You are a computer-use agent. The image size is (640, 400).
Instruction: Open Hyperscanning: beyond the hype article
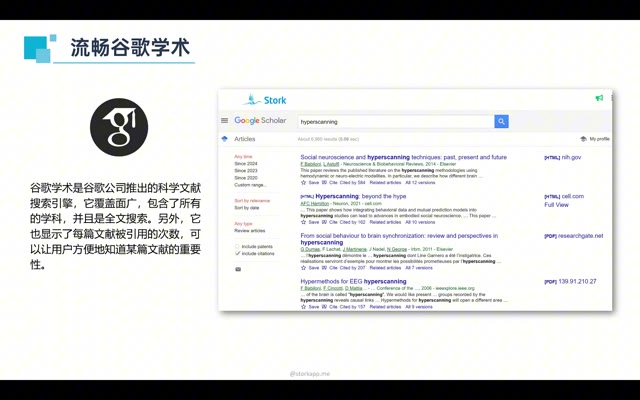tap(360, 196)
